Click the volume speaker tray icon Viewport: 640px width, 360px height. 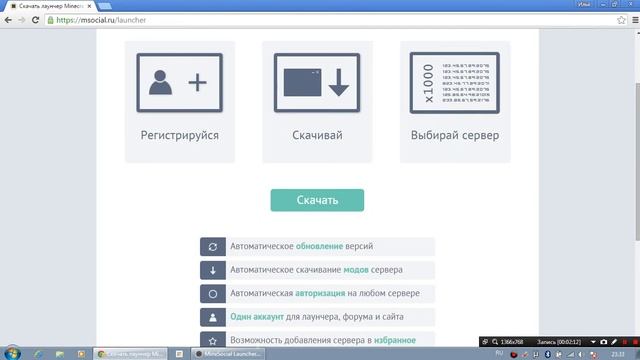click(x=581, y=354)
